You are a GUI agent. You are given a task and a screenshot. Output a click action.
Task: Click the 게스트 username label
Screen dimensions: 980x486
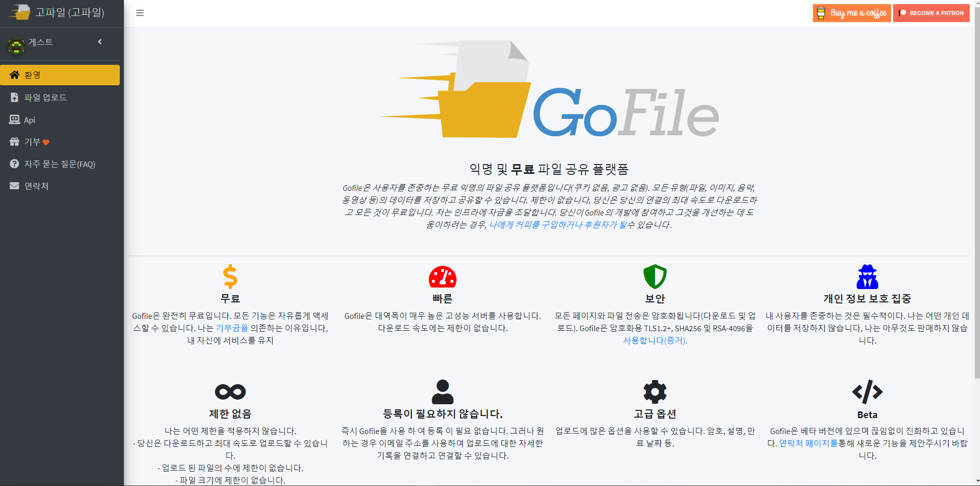pyautogui.click(x=41, y=42)
